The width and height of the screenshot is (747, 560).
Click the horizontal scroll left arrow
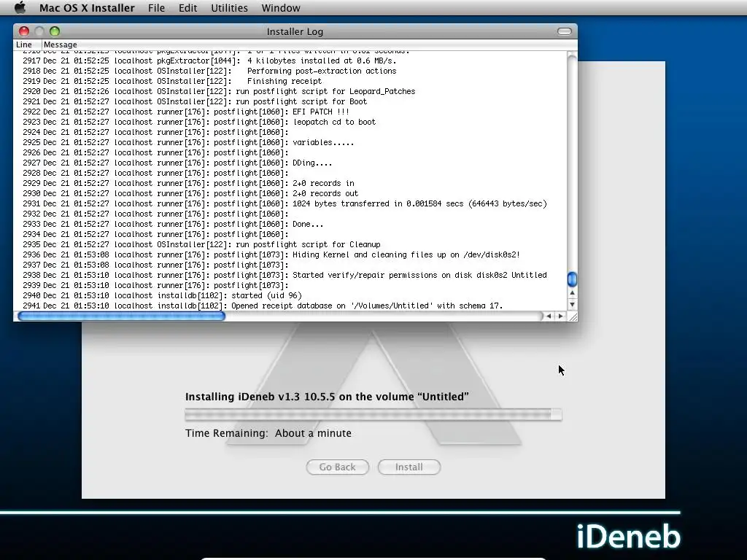click(549, 316)
